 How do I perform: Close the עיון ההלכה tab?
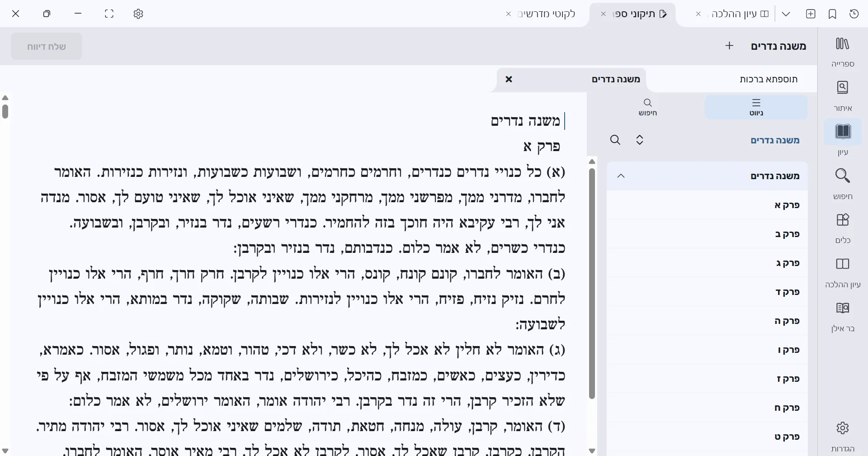[698, 14]
